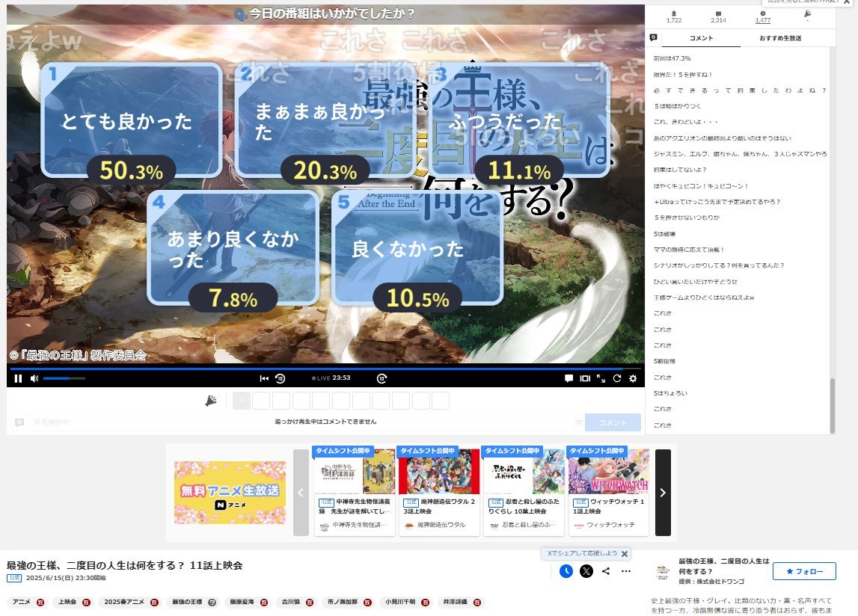Switch to the おすすめ生放送 tab

pyautogui.click(x=780, y=37)
